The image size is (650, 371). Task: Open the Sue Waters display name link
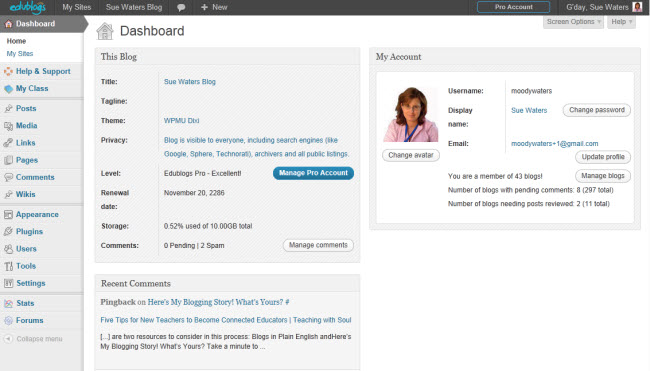tap(529, 110)
